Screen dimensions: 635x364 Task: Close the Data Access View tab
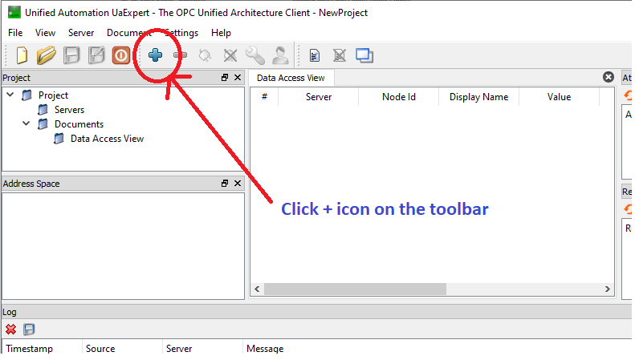pos(609,77)
